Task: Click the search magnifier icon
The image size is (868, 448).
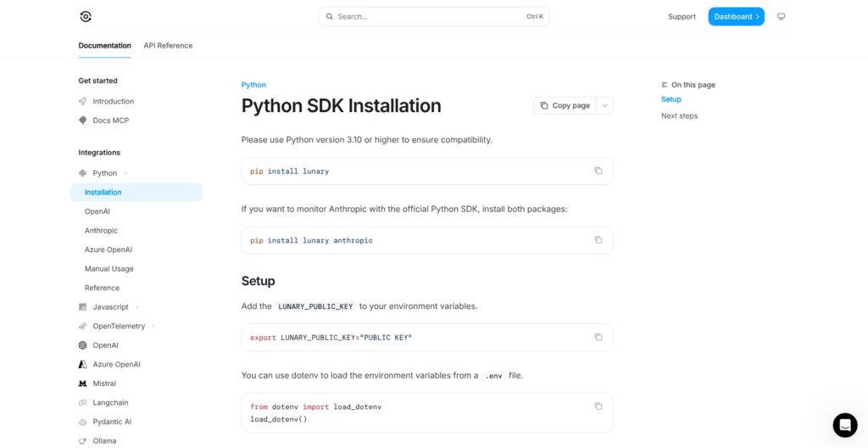Action: 330,17
